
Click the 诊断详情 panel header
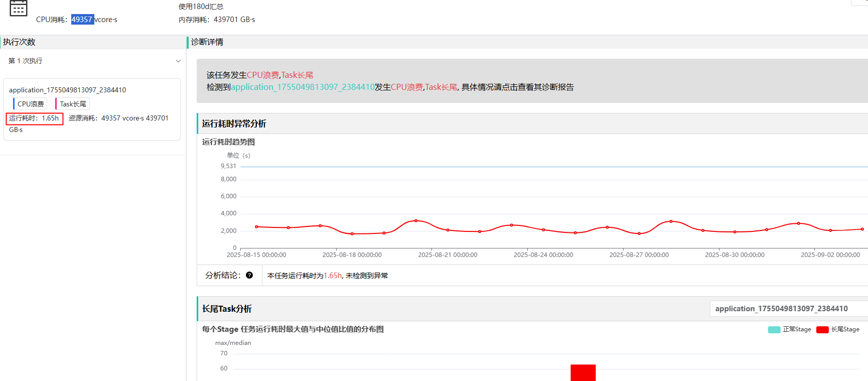click(x=207, y=42)
